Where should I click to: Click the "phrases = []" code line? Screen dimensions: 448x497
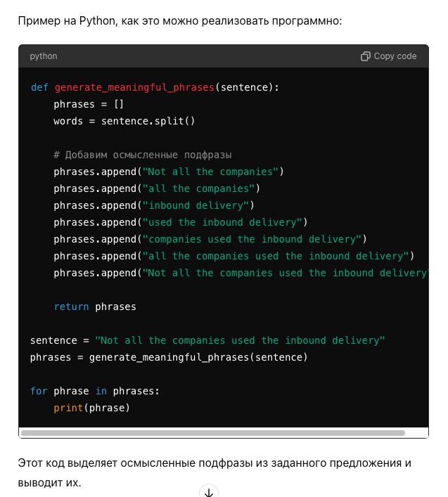(x=89, y=104)
